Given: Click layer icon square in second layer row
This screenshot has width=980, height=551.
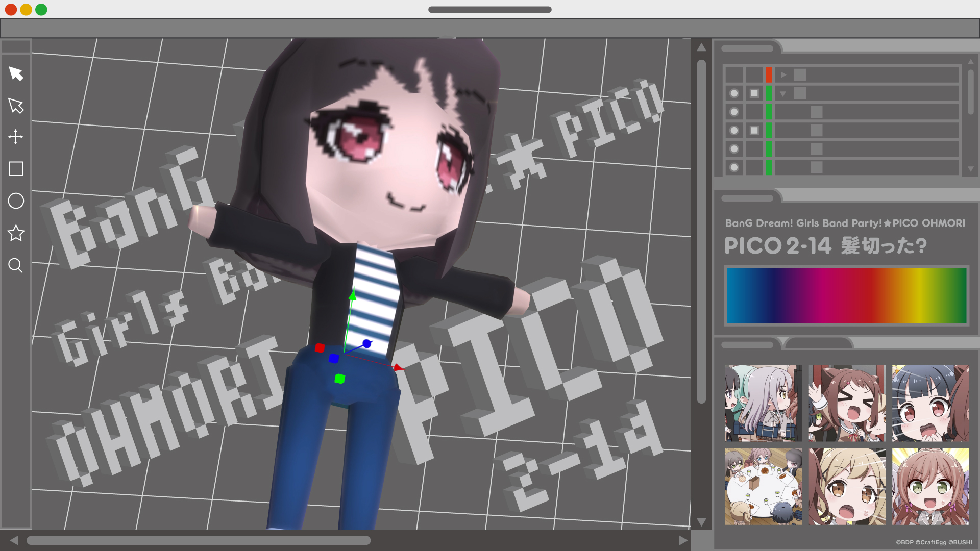Looking at the screenshot, I should pyautogui.click(x=800, y=93).
